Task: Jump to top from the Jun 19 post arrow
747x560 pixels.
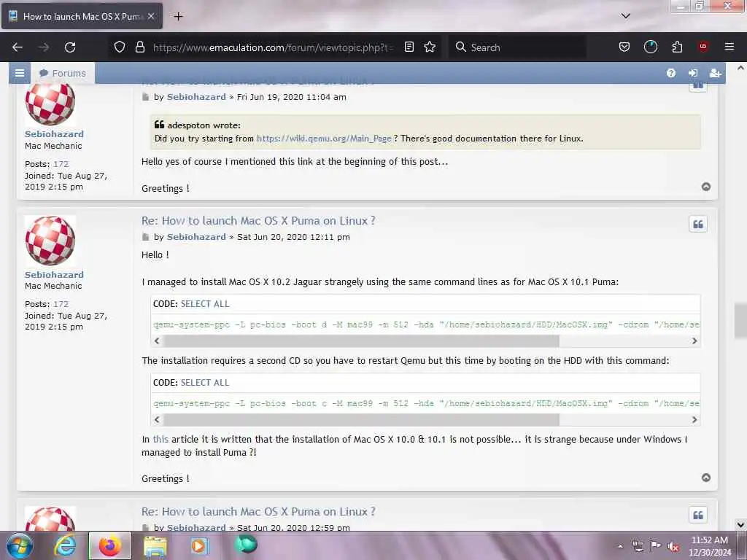Action: [706, 187]
